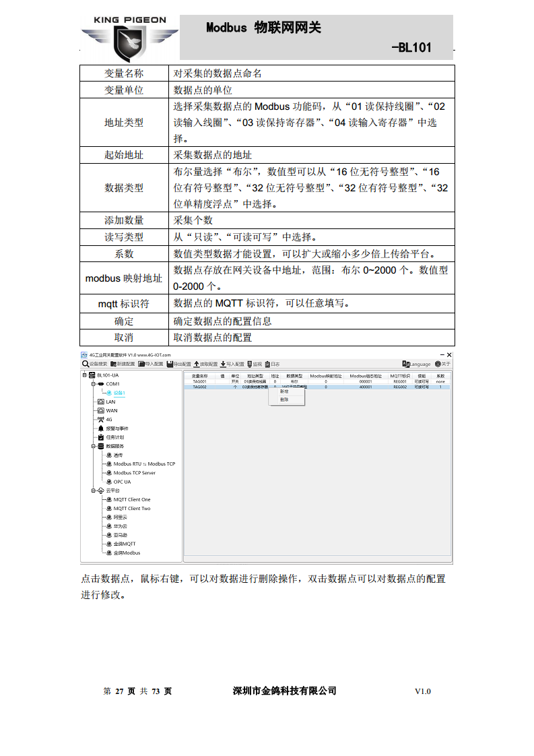The image size is (534, 756).
Task: Collapse the COM1 tree branch
Action: pos(94,384)
